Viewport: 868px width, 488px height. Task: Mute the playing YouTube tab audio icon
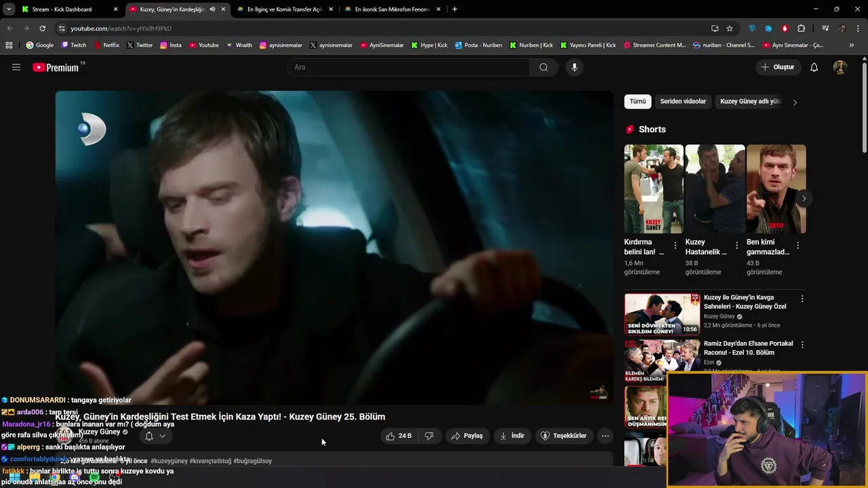212,9
